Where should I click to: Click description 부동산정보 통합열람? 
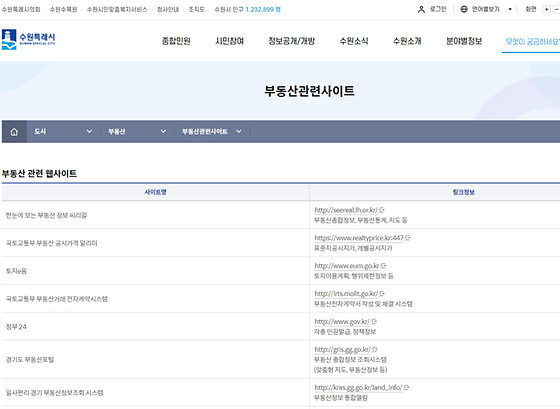click(x=341, y=398)
